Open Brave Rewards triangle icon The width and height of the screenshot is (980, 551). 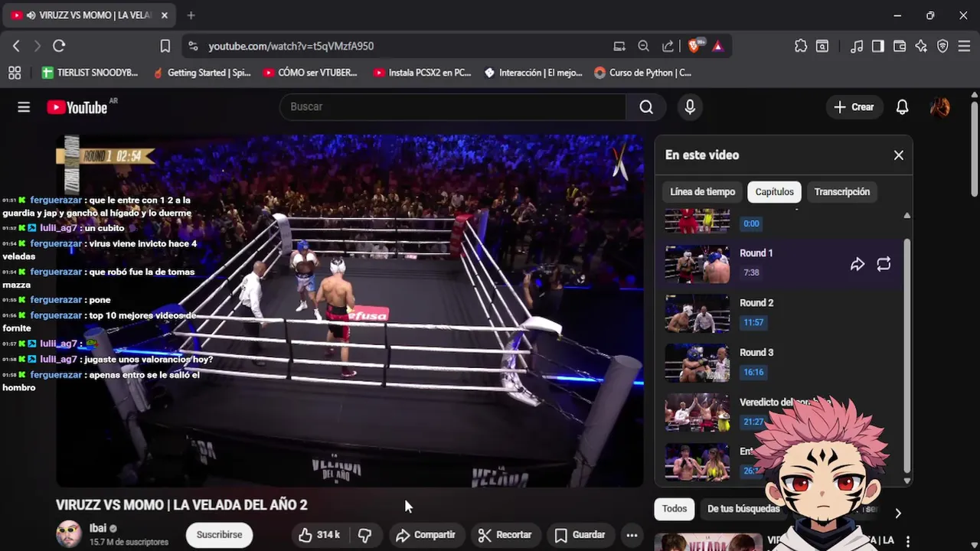tap(717, 46)
